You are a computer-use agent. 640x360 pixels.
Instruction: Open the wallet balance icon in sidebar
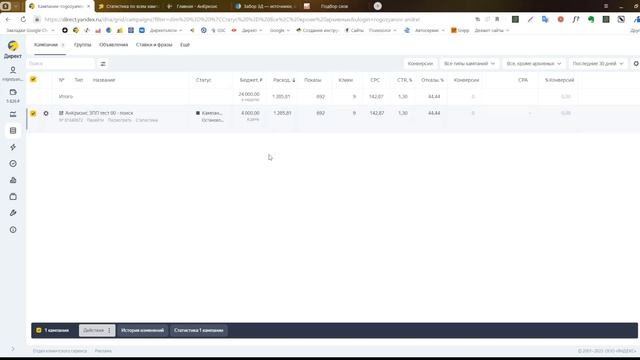click(x=13, y=92)
